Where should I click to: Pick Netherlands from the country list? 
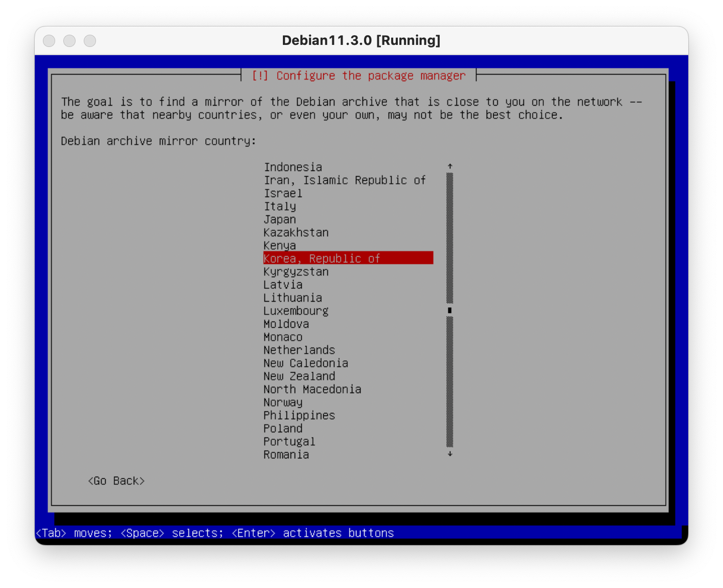tap(299, 350)
